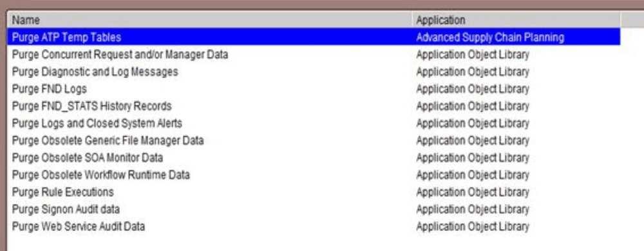Click Application Object Library beside Purge Rule Executions

pyautogui.click(x=473, y=192)
